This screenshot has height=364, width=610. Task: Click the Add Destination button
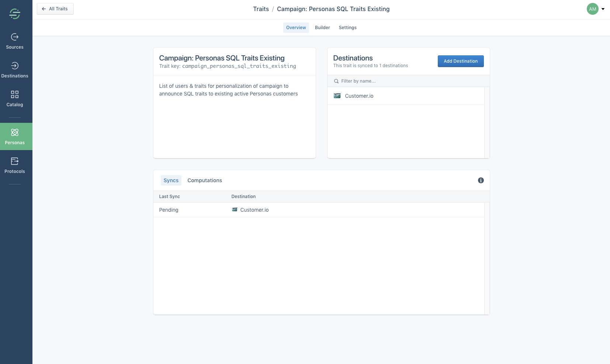[x=460, y=61]
